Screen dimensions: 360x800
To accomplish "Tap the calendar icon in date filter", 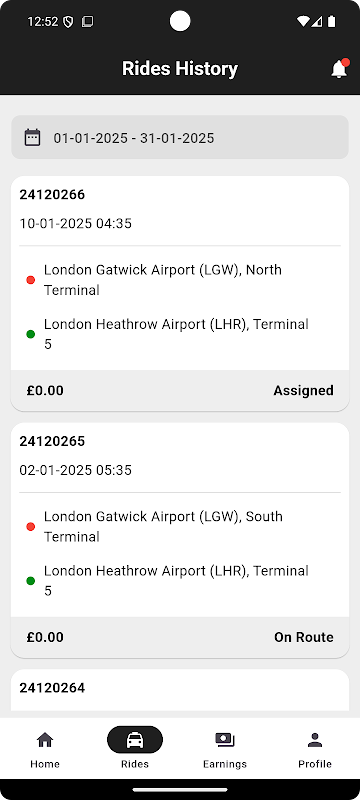I will [x=32, y=138].
